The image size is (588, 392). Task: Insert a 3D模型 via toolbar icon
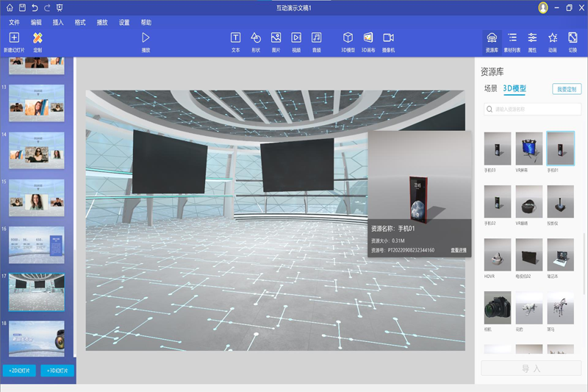pos(348,38)
